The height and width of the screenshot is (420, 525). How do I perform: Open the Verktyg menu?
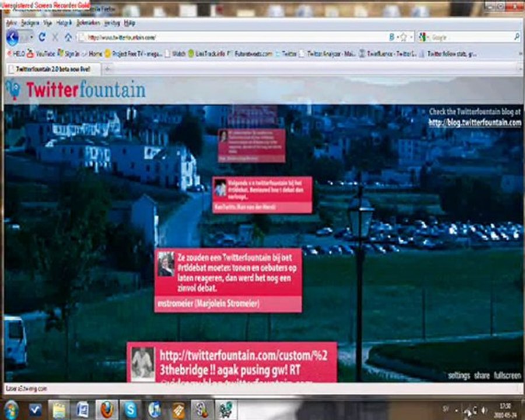112,23
